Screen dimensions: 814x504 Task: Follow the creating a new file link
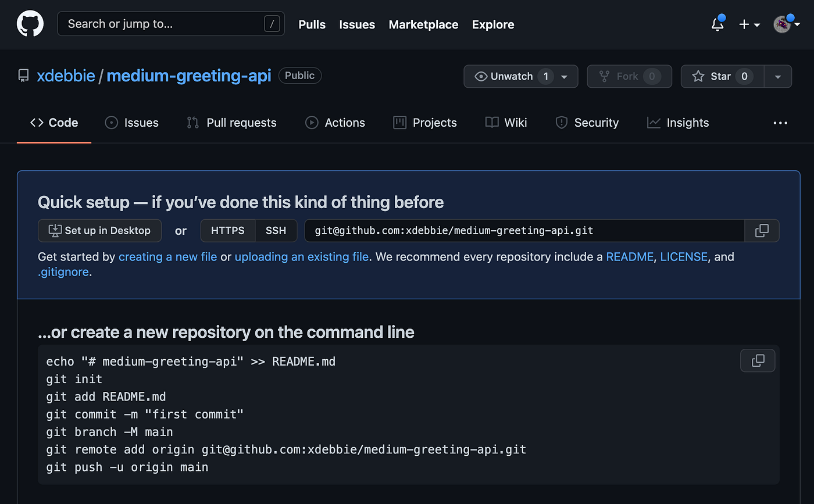tap(167, 256)
